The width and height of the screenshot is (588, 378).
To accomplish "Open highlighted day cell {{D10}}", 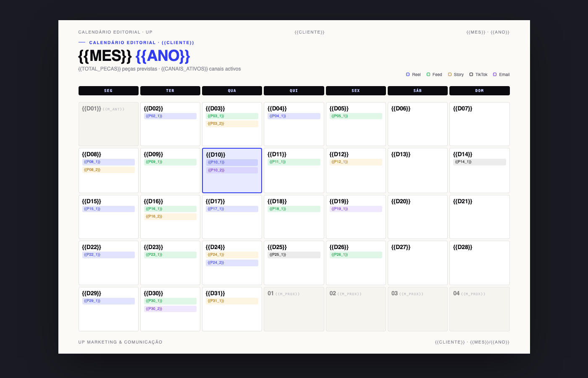I will (232, 171).
